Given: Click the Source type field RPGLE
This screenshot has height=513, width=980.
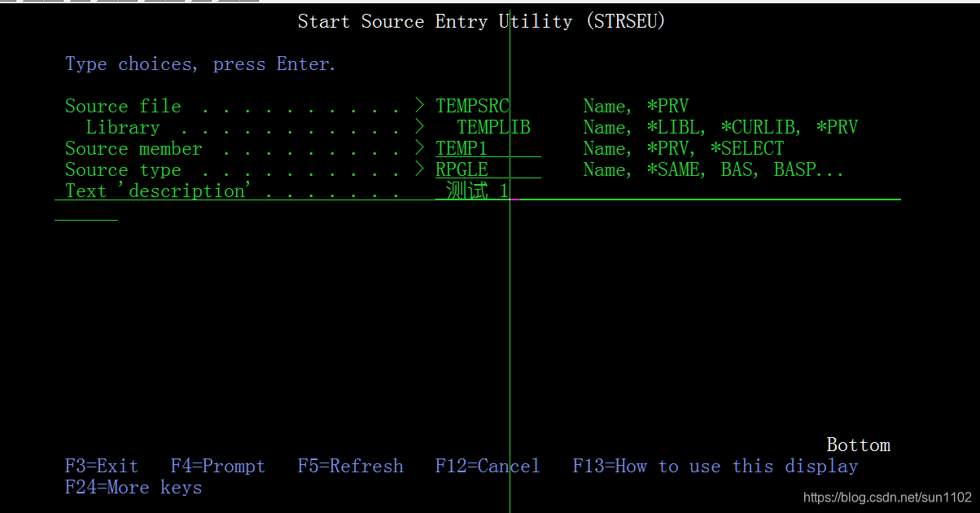Looking at the screenshot, I should click(x=488, y=170).
